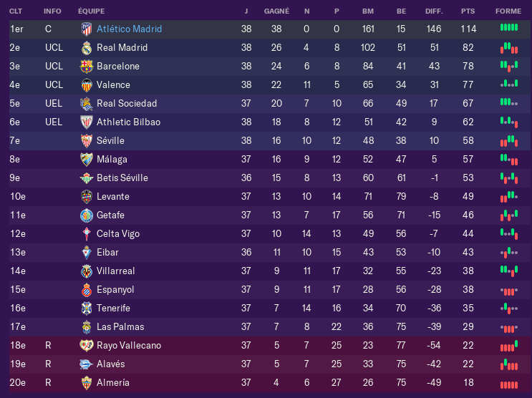Click the Espanyol club badge
The height and width of the screenshot is (398, 532).
coord(87,290)
